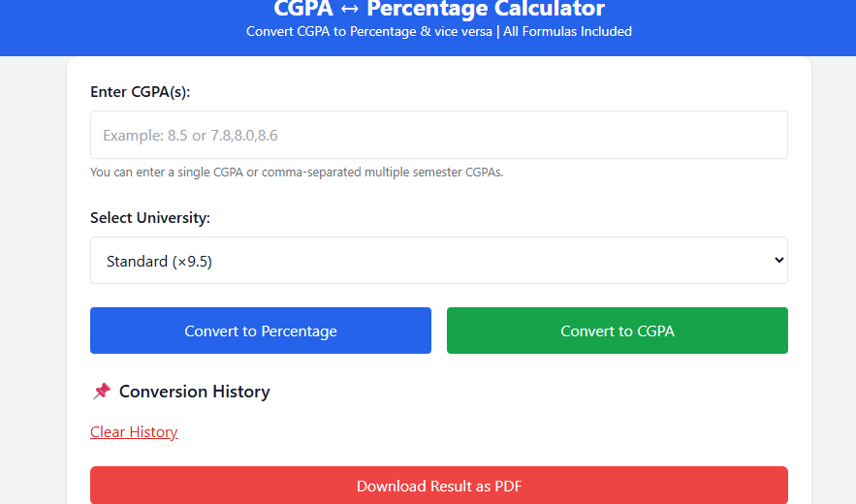Image resolution: width=856 pixels, height=504 pixels.
Task: Run the green Convert to CGPA button
Action: (618, 331)
